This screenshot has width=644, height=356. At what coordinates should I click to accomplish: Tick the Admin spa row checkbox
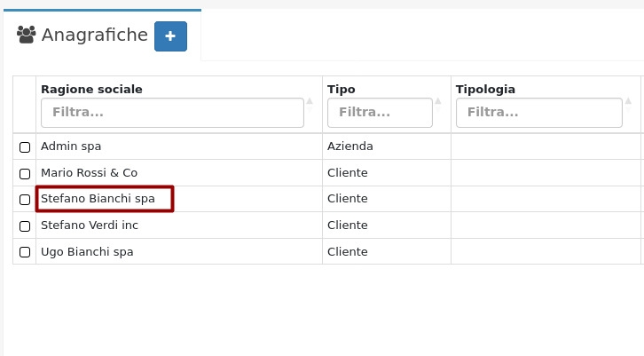click(x=25, y=147)
